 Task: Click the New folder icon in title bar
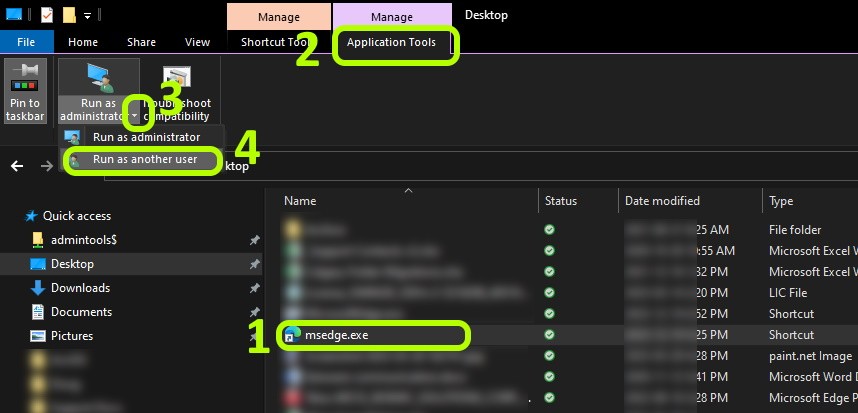(68, 15)
